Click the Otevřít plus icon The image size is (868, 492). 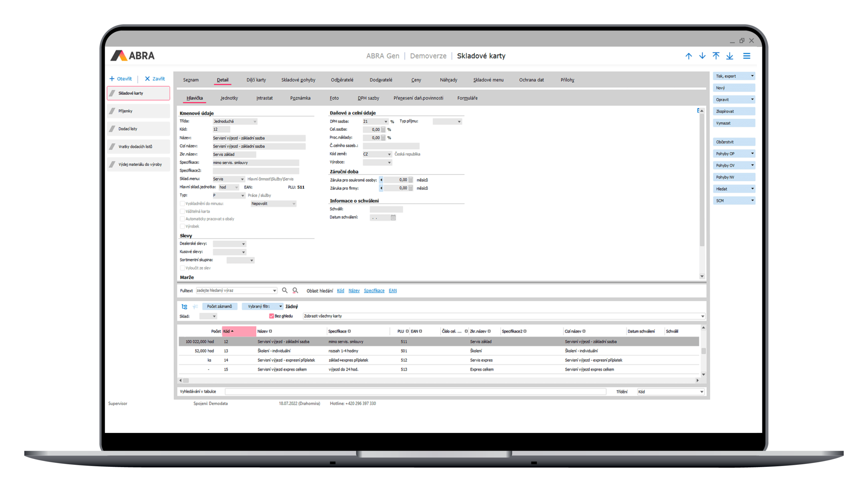point(112,79)
